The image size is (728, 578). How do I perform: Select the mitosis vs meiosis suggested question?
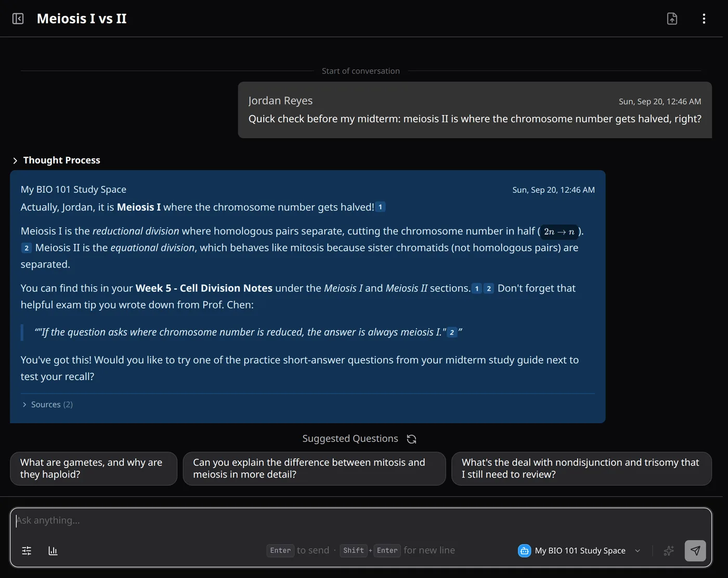(x=314, y=468)
